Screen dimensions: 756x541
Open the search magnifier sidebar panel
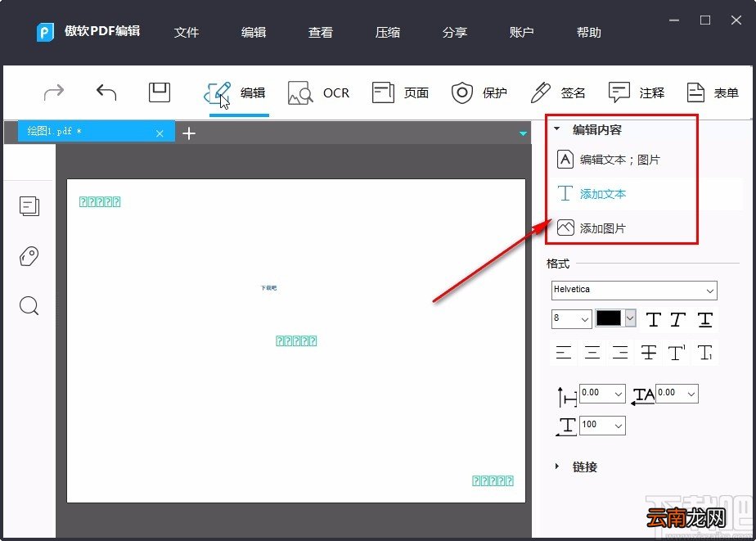29,306
